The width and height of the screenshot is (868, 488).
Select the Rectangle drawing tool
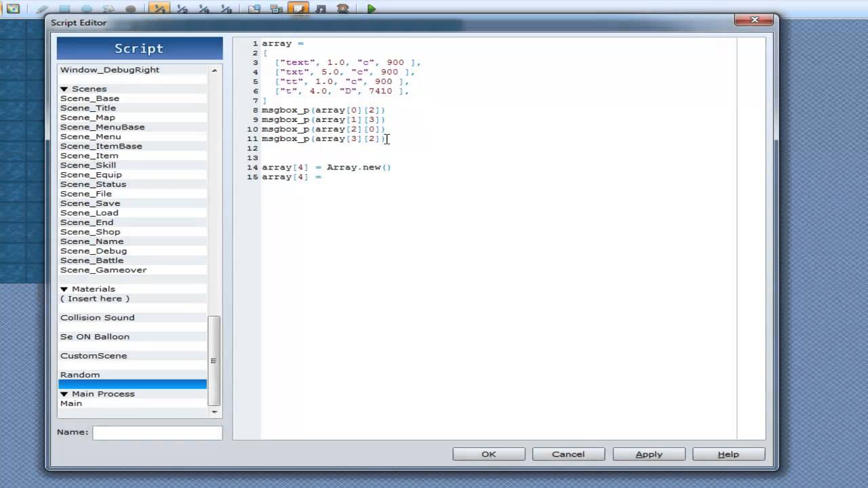click(64, 9)
